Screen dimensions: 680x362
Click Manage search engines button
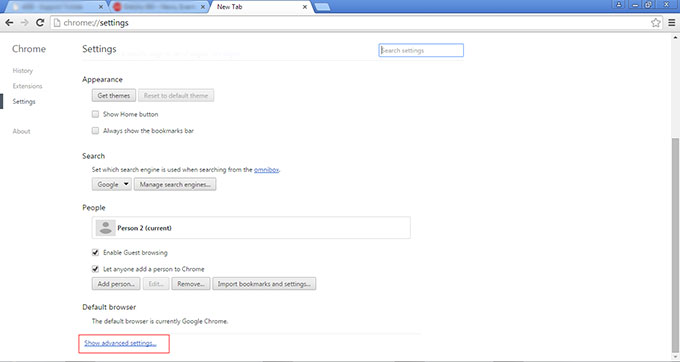[175, 184]
